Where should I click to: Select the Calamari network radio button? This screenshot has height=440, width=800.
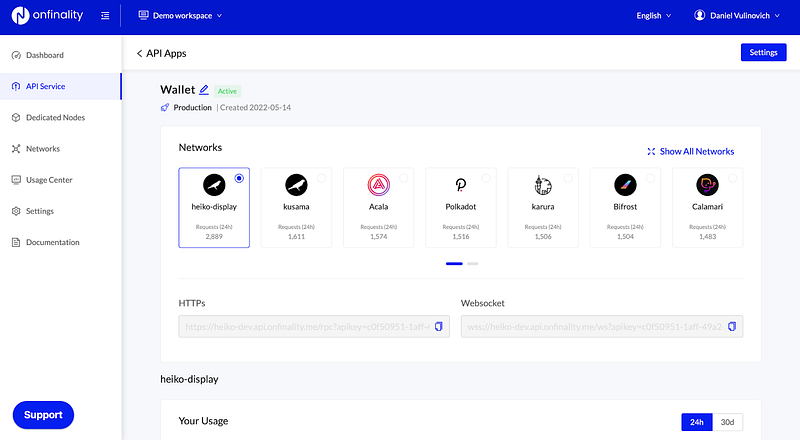[x=732, y=178]
